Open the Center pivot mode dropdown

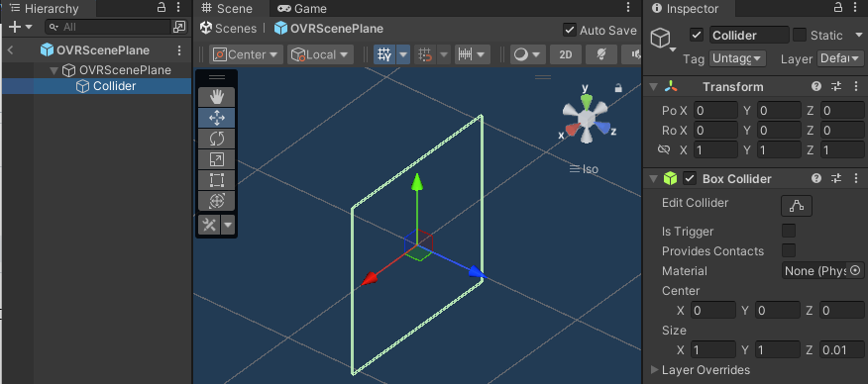[247, 54]
